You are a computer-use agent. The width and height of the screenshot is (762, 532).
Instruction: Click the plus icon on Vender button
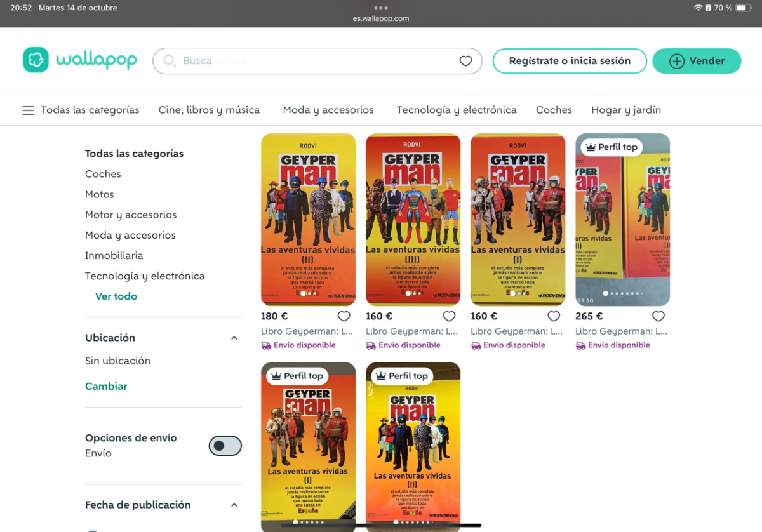coord(676,61)
